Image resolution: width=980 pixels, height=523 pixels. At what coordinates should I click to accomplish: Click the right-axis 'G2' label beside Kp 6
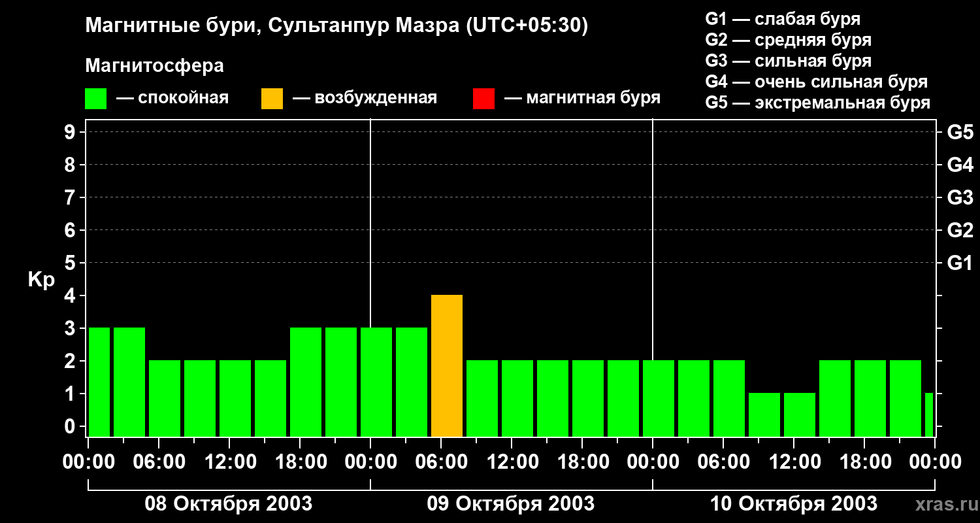(960, 230)
